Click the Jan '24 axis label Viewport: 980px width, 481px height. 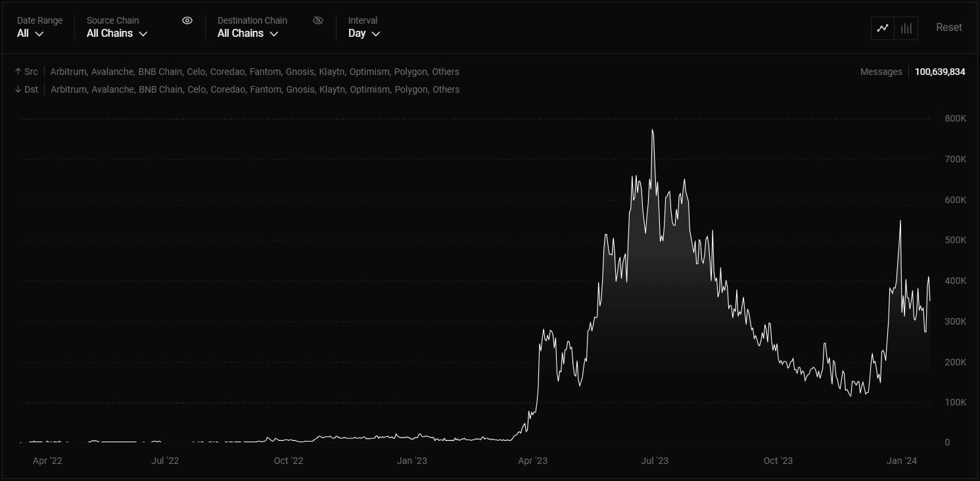coord(901,461)
